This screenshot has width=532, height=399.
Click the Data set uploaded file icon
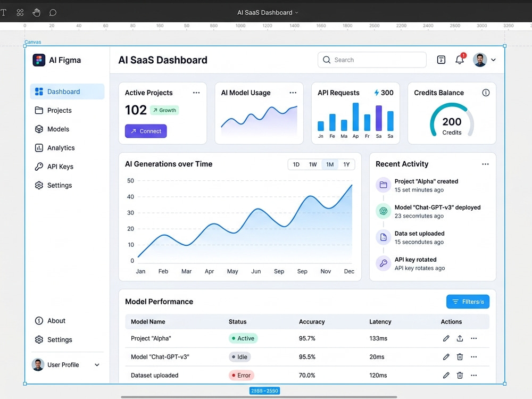pyautogui.click(x=384, y=237)
